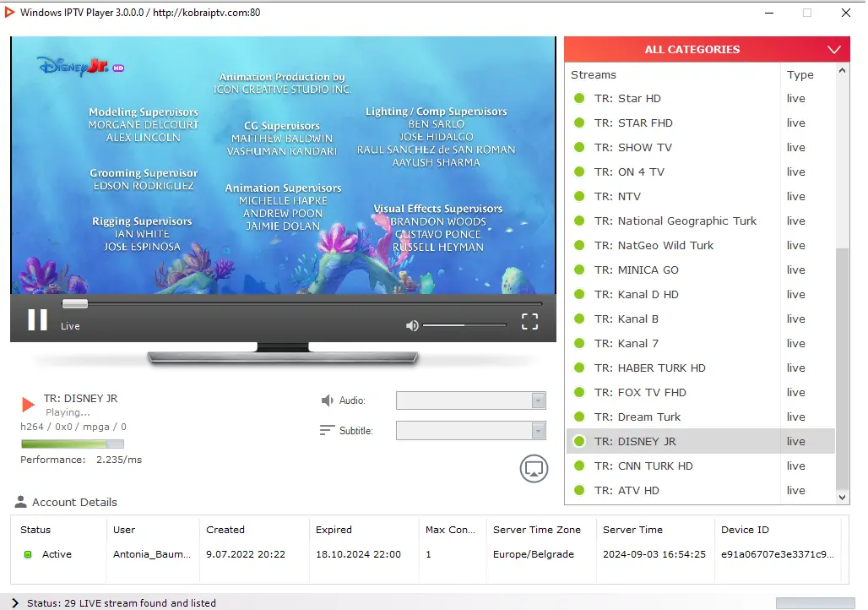Open the Subtitle selection dropdown
The width and height of the screenshot is (868, 610).
[470, 431]
